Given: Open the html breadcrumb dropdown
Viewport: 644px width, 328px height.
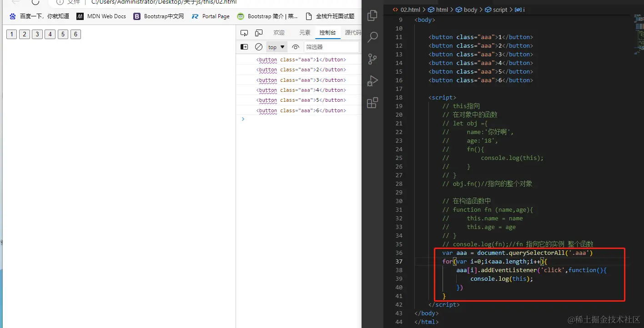Looking at the screenshot, I should [x=438, y=10].
